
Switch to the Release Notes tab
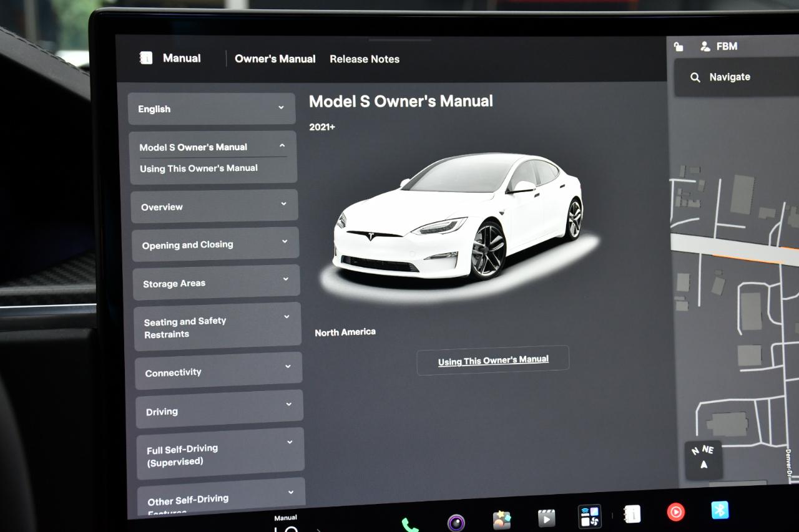365,59
